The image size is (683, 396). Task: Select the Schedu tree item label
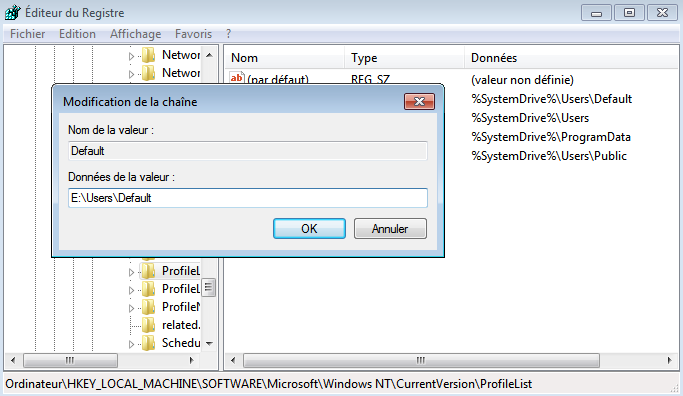[181, 343]
